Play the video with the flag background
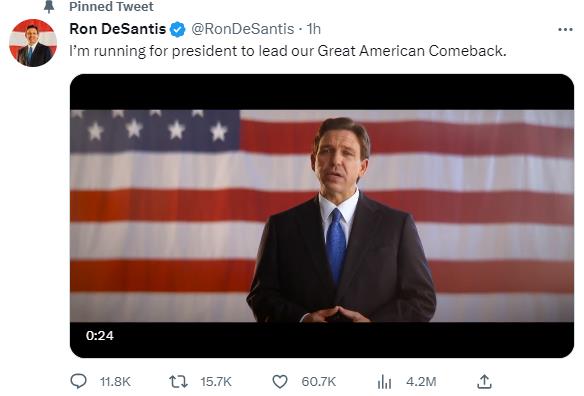This screenshot has width=584, height=396. [322, 216]
